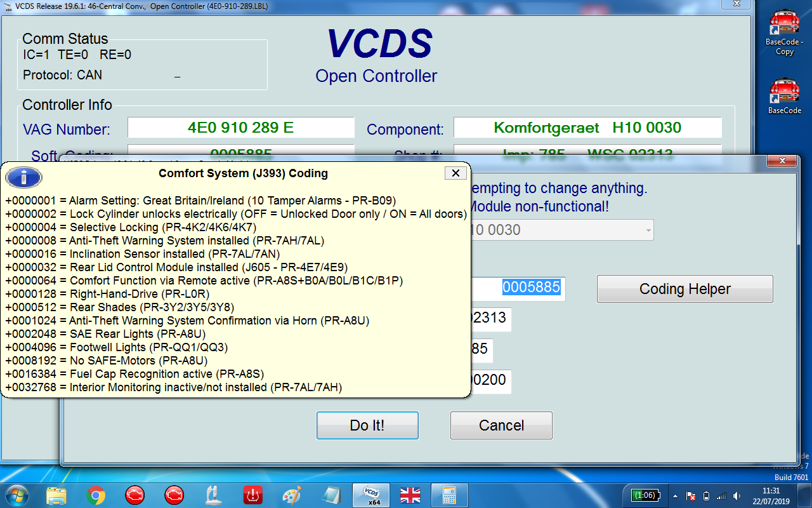Open network signal tray icon
This screenshot has height=508, width=812.
pos(721,496)
